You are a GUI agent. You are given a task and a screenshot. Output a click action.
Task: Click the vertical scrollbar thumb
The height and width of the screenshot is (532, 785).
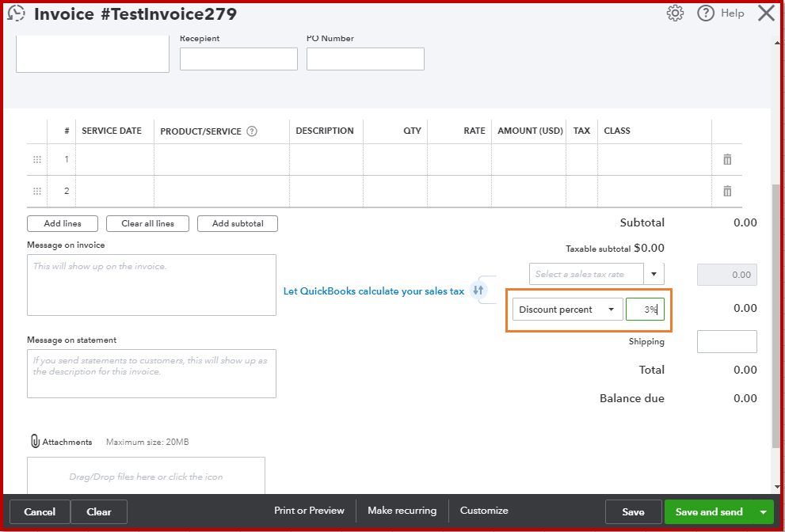[x=776, y=315]
